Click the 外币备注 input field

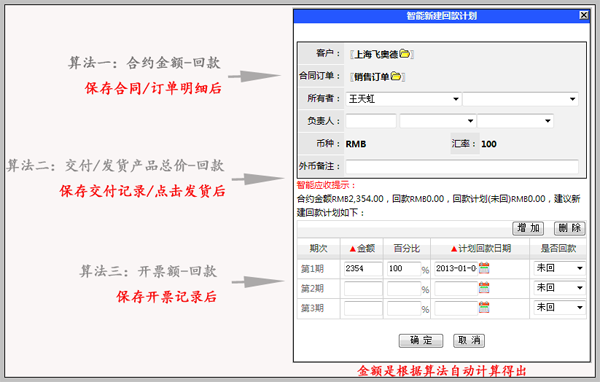coord(462,167)
